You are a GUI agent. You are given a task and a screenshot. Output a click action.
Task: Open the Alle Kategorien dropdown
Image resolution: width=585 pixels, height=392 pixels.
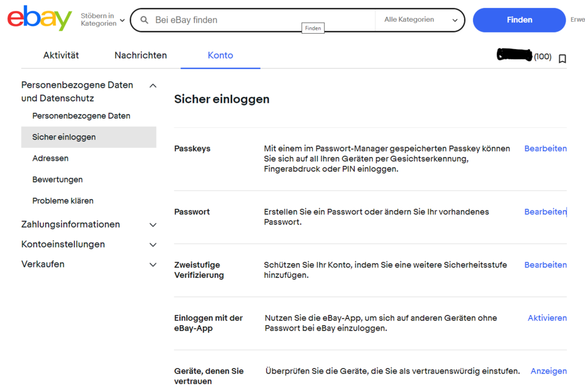click(x=420, y=20)
